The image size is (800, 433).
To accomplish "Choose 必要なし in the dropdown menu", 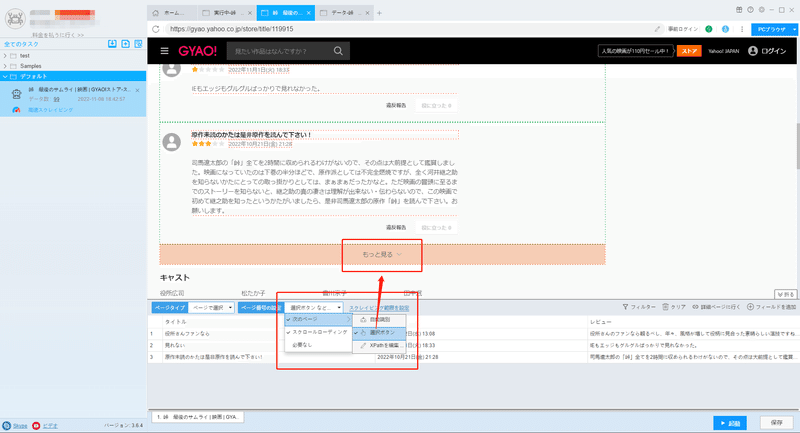I will tap(318, 345).
